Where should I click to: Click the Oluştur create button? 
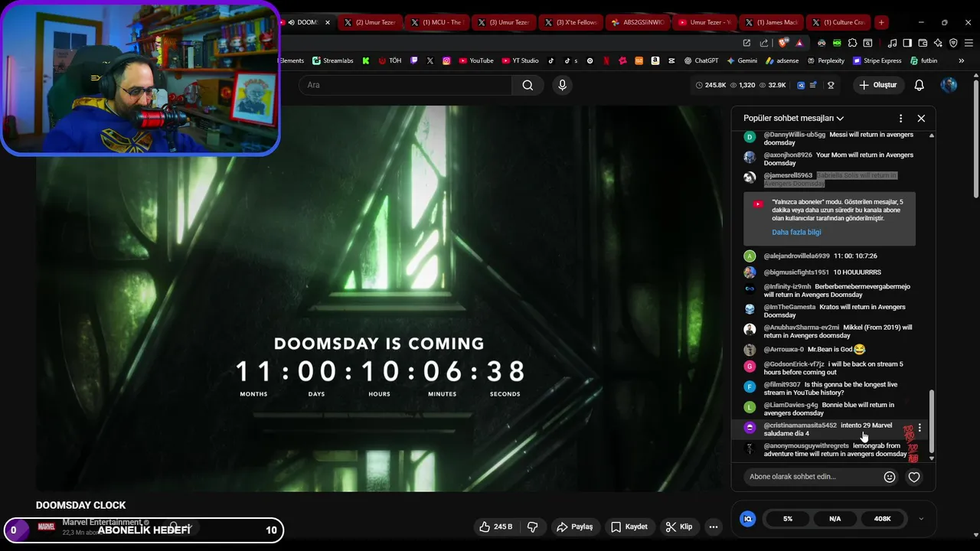877,85
